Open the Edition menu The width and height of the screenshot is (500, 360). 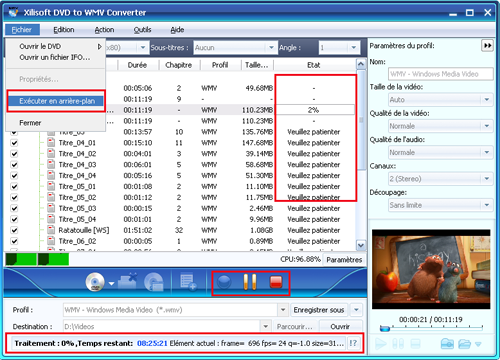coord(64,30)
